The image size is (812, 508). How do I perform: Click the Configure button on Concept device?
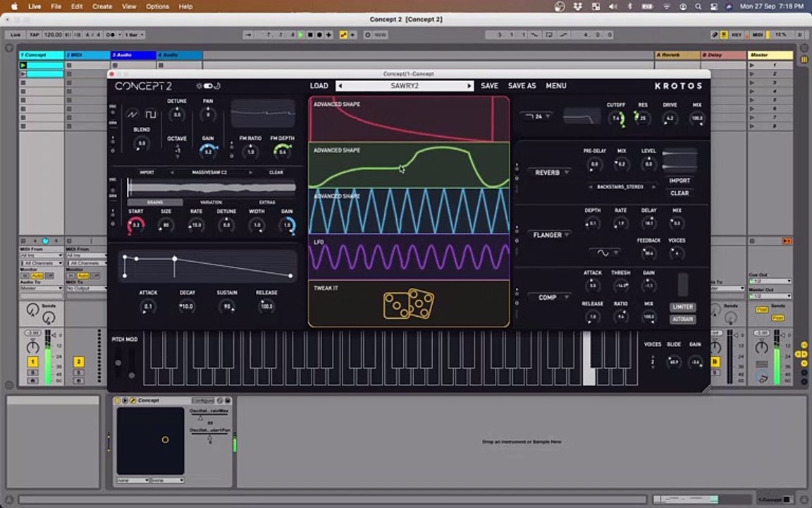[203, 401]
